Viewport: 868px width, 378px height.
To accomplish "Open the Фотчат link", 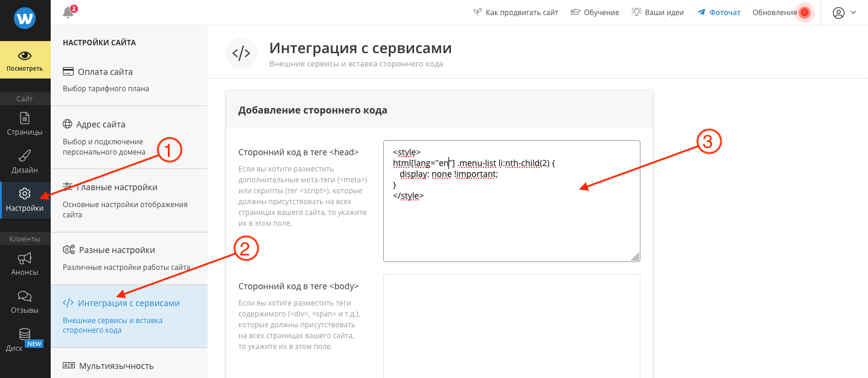I will pyautogui.click(x=723, y=11).
